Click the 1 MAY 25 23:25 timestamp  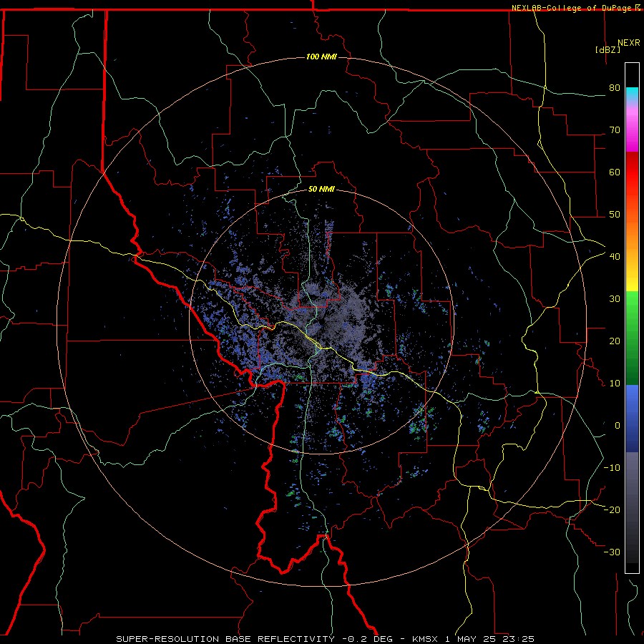pyautogui.click(x=489, y=639)
